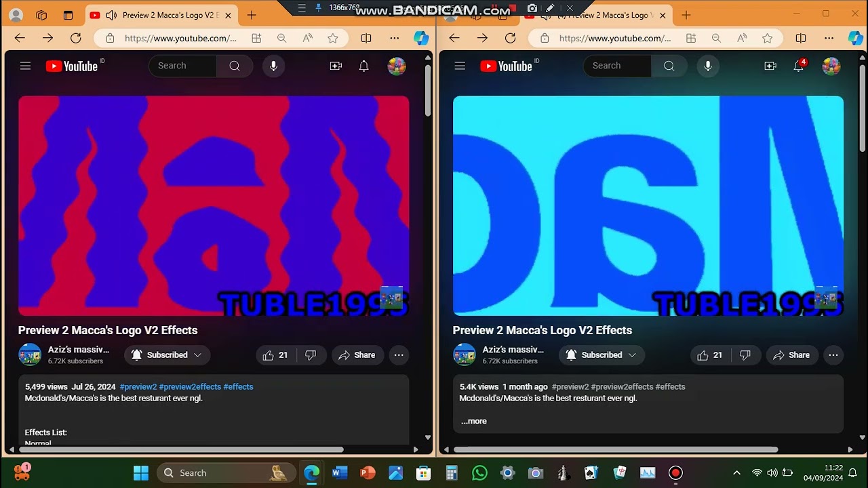The image size is (868, 488).
Task: Click #preview2effects hashtag in left window
Action: coord(190,386)
